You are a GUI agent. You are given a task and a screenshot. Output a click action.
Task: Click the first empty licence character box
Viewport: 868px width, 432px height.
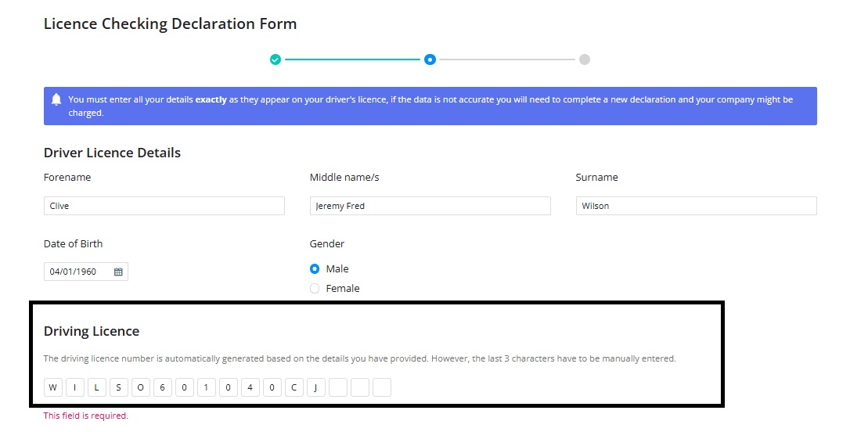click(x=337, y=387)
